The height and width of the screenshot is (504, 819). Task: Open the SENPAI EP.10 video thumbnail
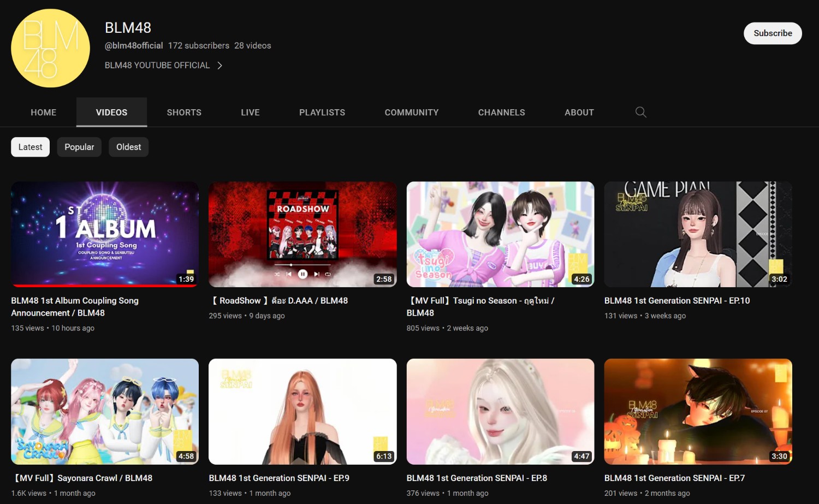[698, 234]
